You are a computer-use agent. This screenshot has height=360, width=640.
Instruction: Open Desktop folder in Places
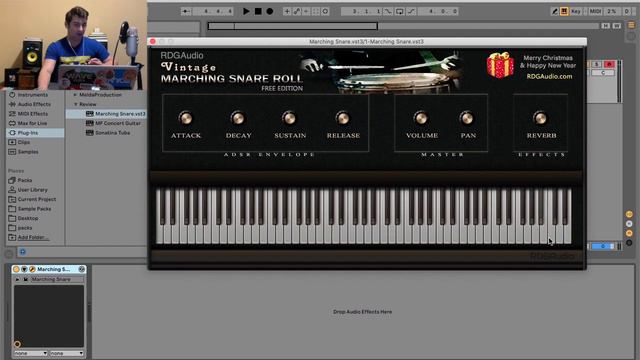pyautogui.click(x=28, y=218)
